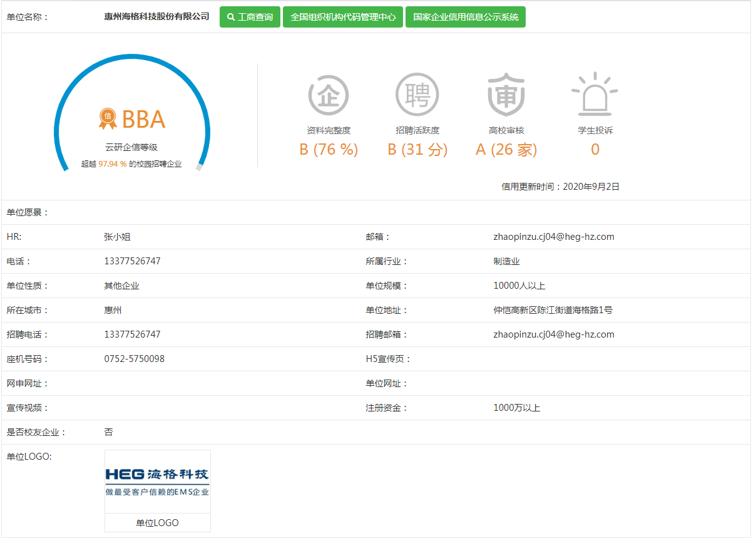The height and width of the screenshot is (538, 756).
Task: Click the 审 university audit shield icon
Action: click(x=506, y=95)
